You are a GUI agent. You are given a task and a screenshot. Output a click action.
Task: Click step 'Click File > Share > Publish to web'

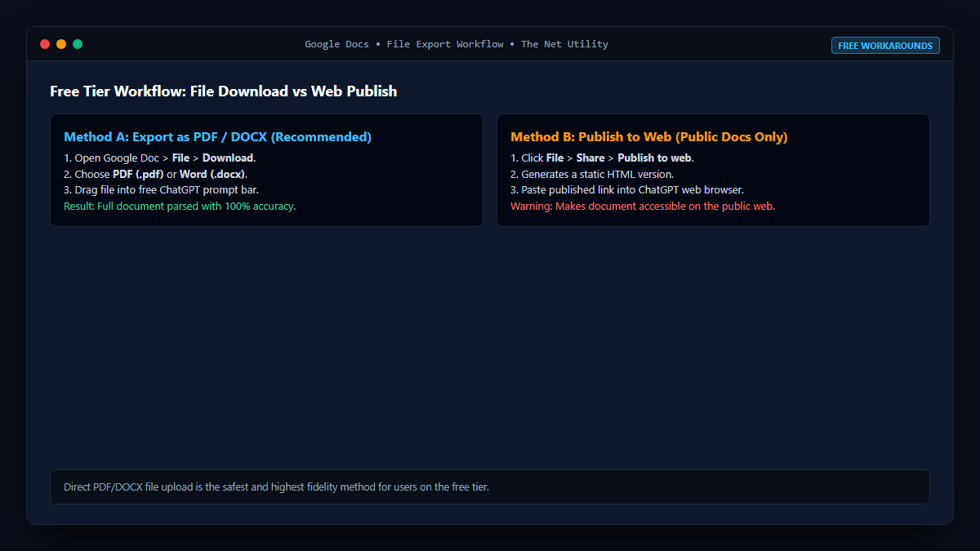pyautogui.click(x=603, y=158)
